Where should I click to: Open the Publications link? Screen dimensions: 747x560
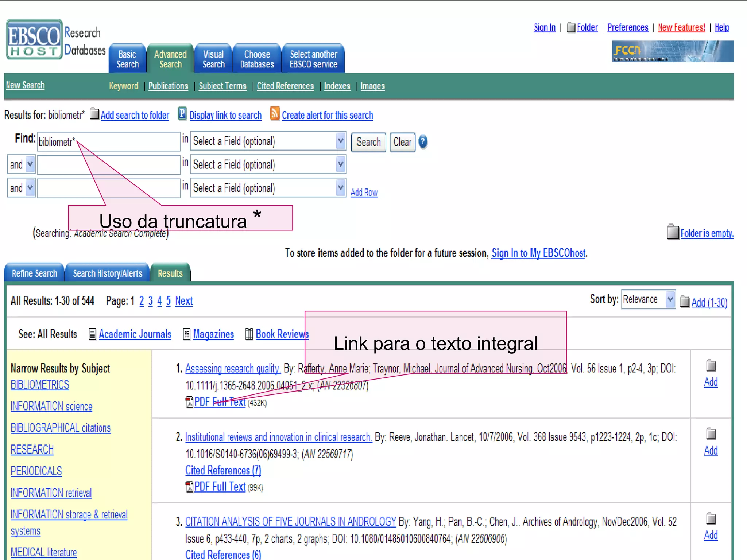pyautogui.click(x=168, y=86)
